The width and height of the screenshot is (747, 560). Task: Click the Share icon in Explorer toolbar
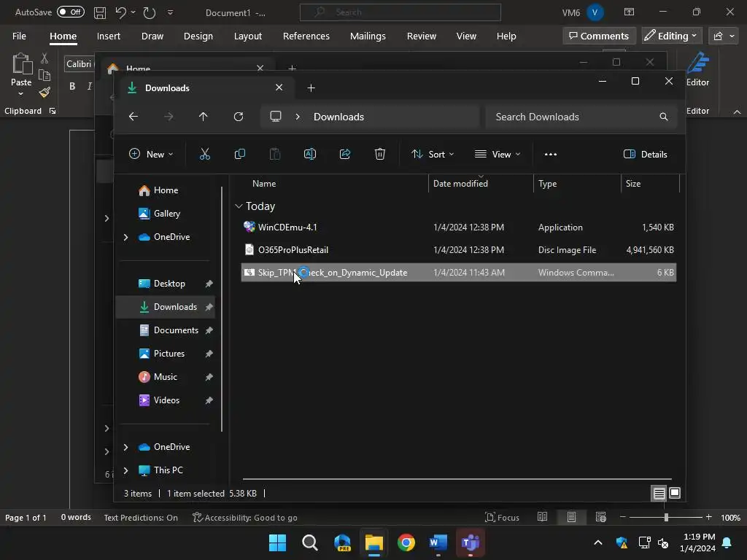[345, 155]
